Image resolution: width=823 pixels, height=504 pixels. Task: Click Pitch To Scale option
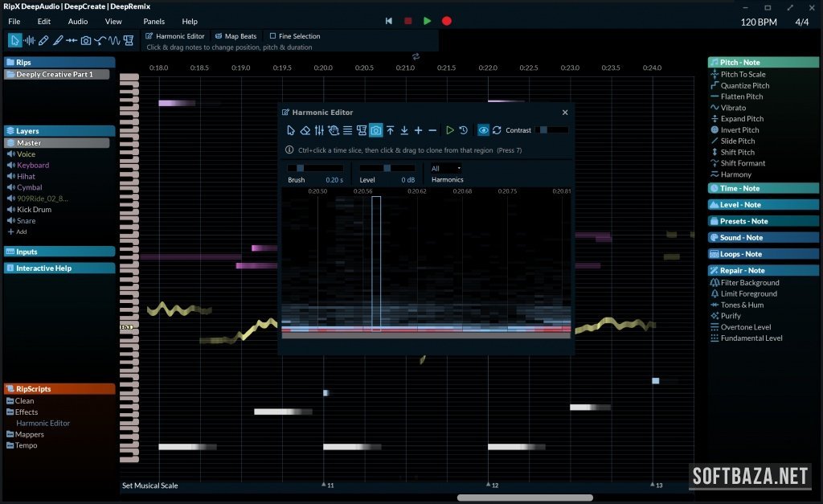(x=743, y=75)
